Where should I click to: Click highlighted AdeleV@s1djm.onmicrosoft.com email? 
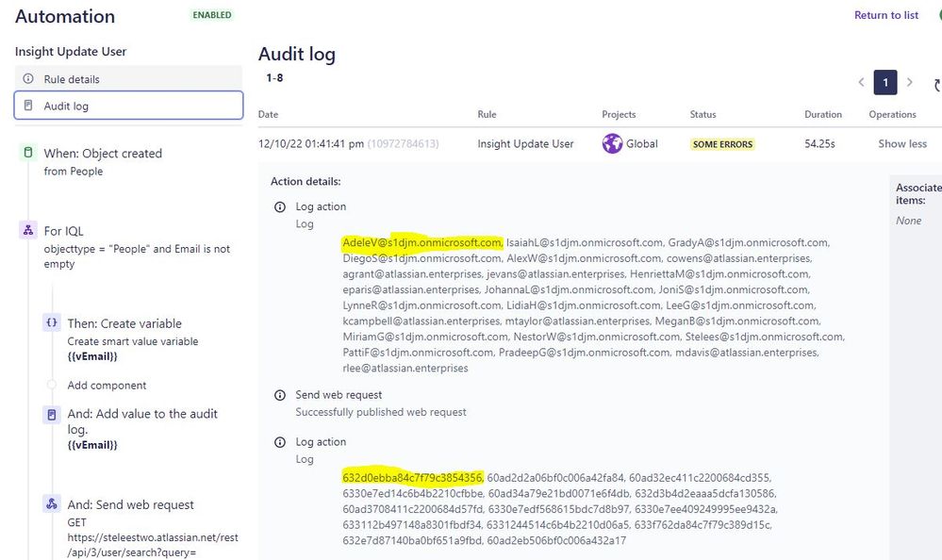pyautogui.click(x=422, y=242)
